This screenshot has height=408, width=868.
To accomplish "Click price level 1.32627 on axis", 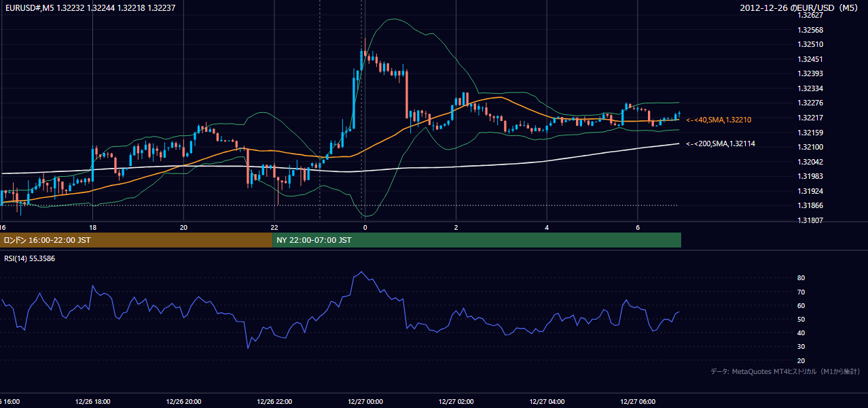I will [x=809, y=15].
